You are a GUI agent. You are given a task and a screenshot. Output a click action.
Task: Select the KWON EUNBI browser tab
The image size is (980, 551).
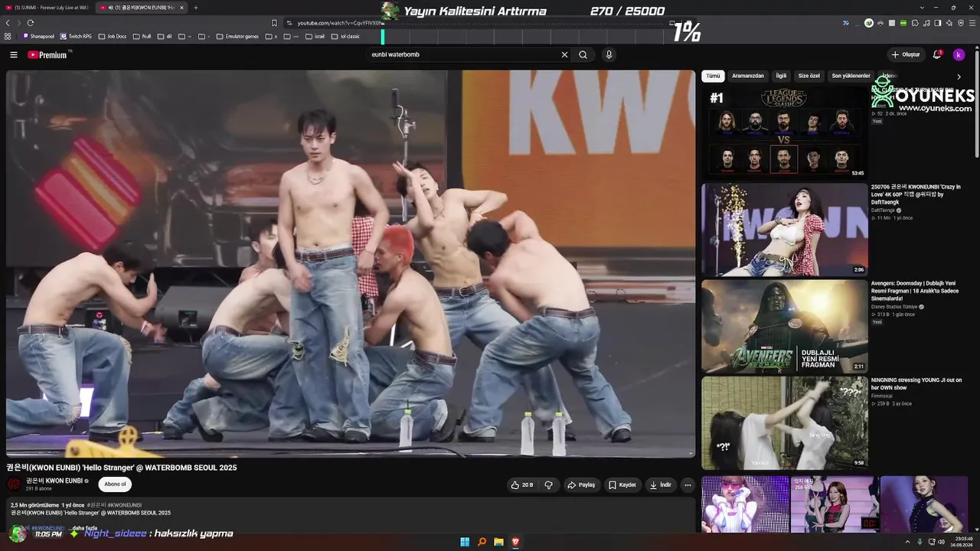tap(141, 8)
